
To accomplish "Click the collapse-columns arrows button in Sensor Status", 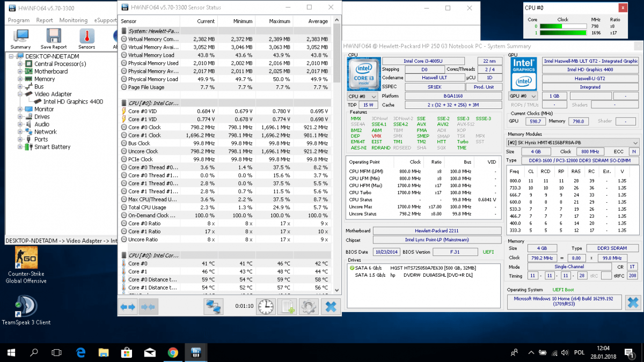I will point(148,307).
